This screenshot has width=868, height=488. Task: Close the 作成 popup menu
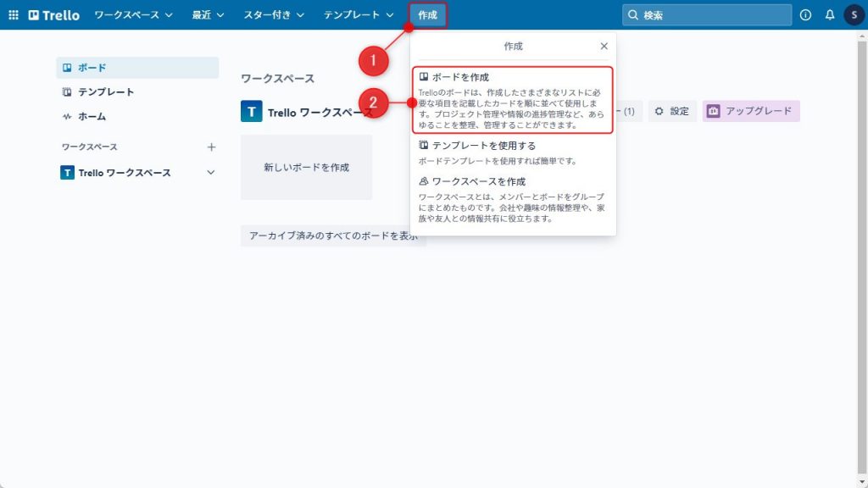(x=604, y=46)
